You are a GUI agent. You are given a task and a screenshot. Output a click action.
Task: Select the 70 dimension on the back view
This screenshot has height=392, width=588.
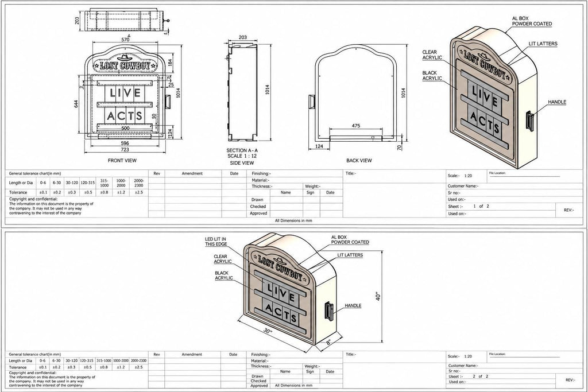click(400, 148)
